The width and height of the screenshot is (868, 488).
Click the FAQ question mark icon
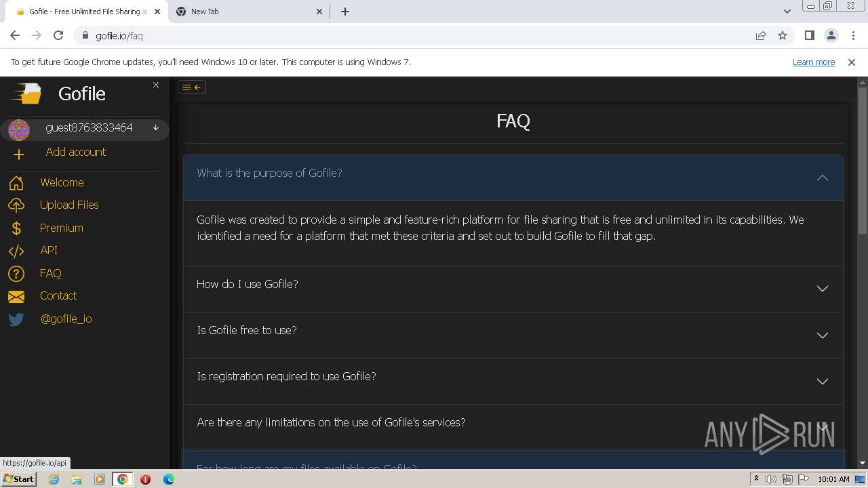(x=16, y=274)
